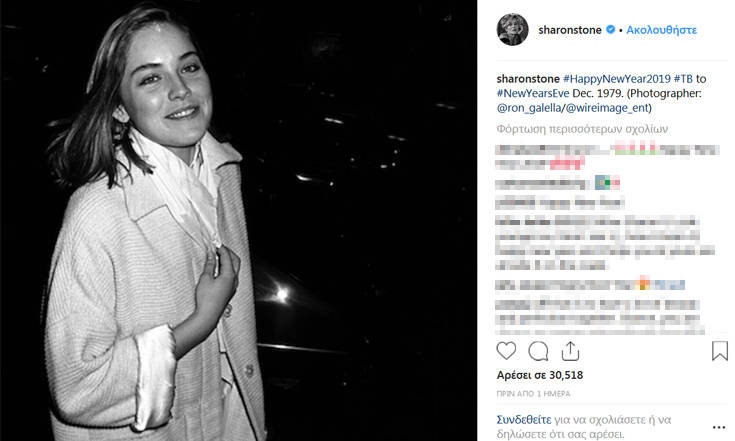Viewport: 735px width, 441px height.
Task: Open the post timestamp ΠΡΙΝ ΑΠΟ 1 ΗΜΕΡΑ
Action: (533, 394)
